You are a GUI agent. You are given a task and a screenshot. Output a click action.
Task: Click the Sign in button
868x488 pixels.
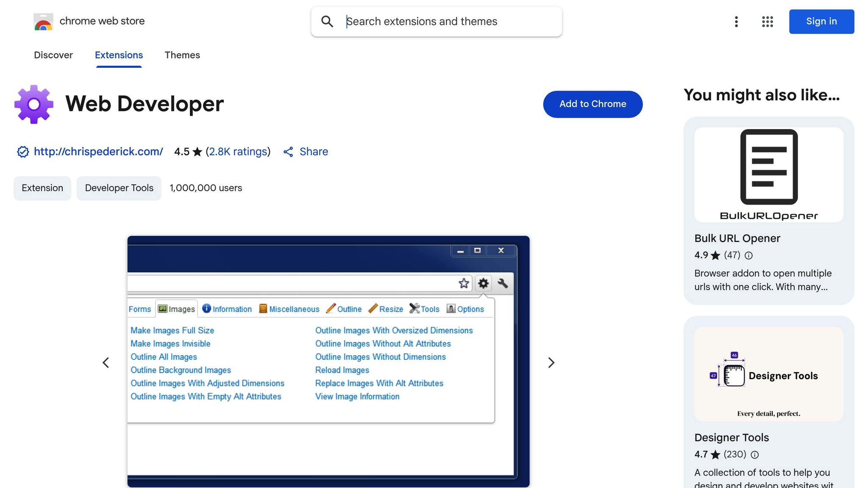click(x=821, y=22)
